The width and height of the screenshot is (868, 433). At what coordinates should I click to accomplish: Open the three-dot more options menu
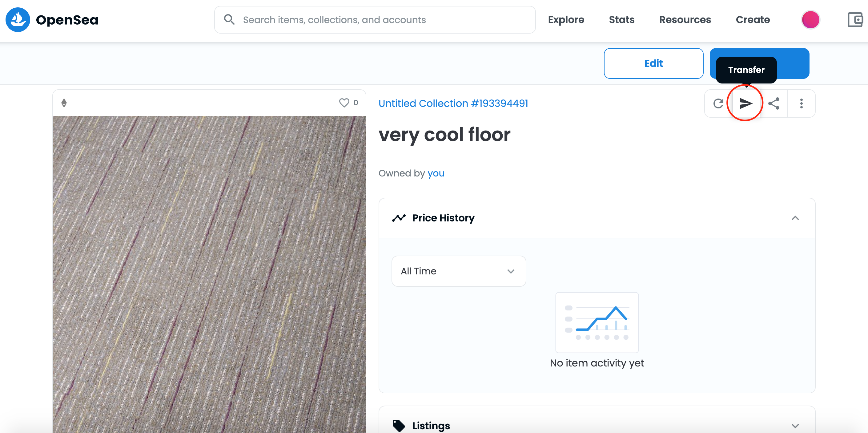point(801,103)
